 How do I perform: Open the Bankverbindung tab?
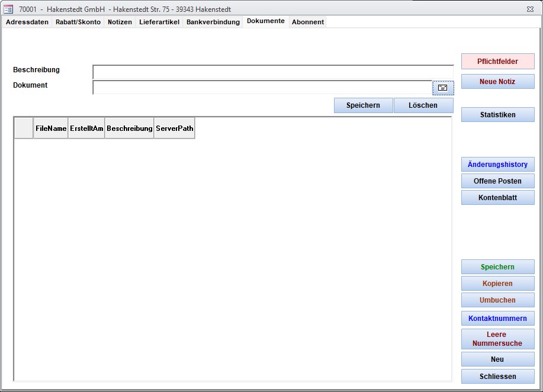(213, 22)
